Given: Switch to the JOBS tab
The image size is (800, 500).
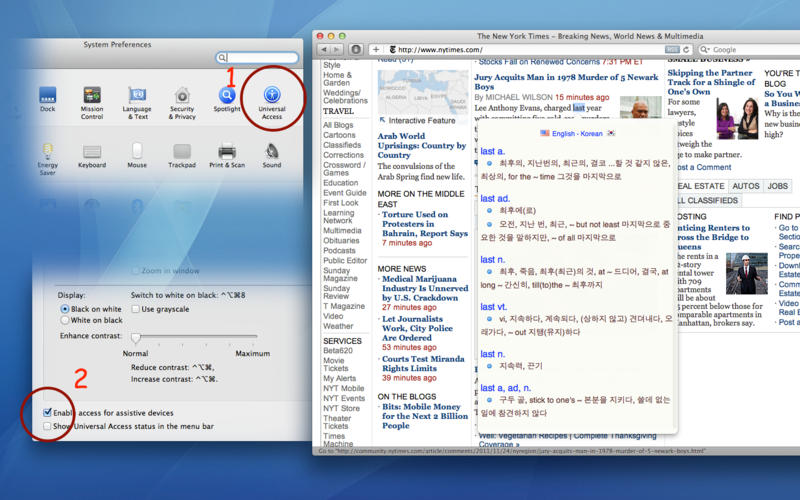Looking at the screenshot, I should tap(778, 186).
